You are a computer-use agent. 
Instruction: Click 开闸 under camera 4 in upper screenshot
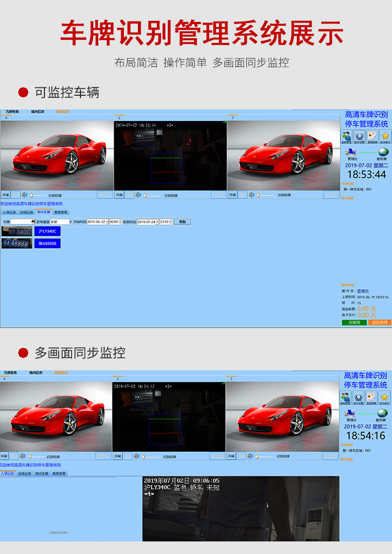(6, 195)
